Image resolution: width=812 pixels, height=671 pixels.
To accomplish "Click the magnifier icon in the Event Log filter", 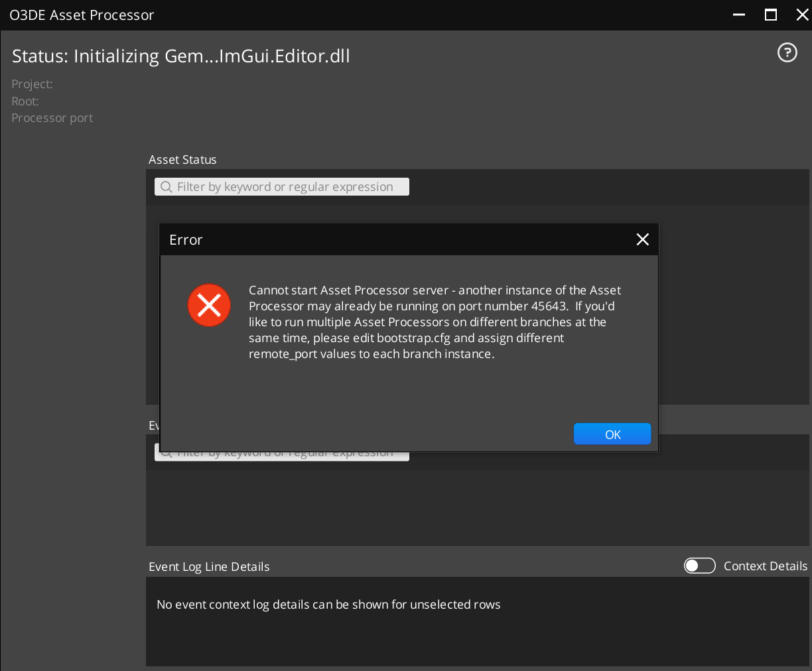I will coord(166,452).
